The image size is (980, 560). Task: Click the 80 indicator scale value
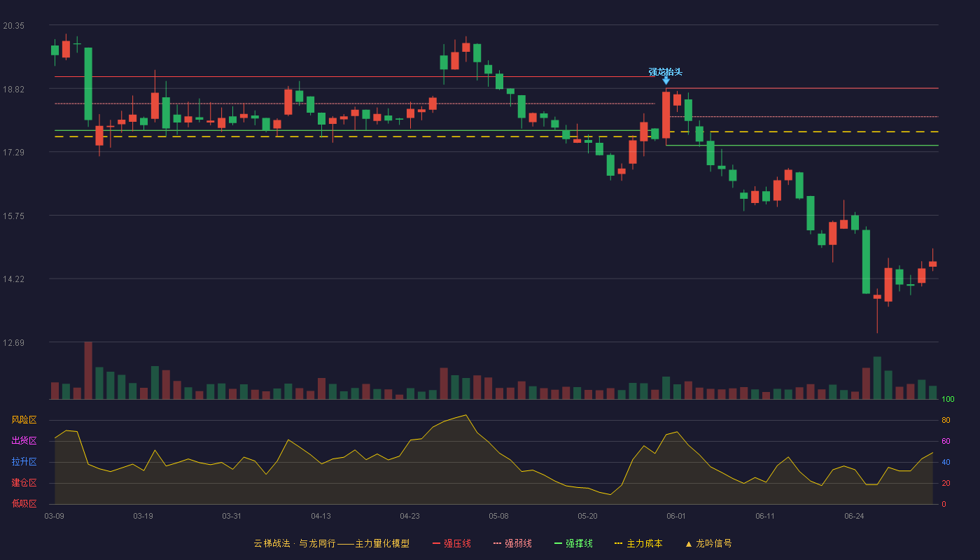(x=946, y=420)
